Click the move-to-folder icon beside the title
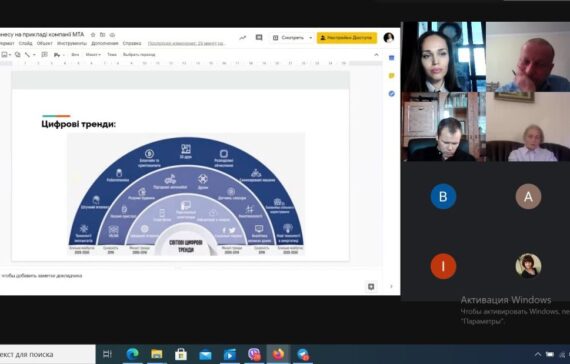 (103, 35)
